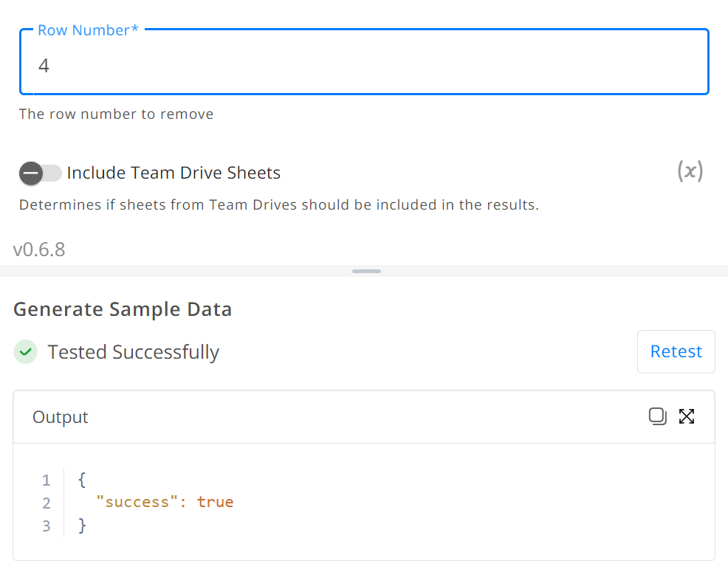Toggle the Include Team Drive Sheets switch
728x575 pixels.
click(x=40, y=173)
